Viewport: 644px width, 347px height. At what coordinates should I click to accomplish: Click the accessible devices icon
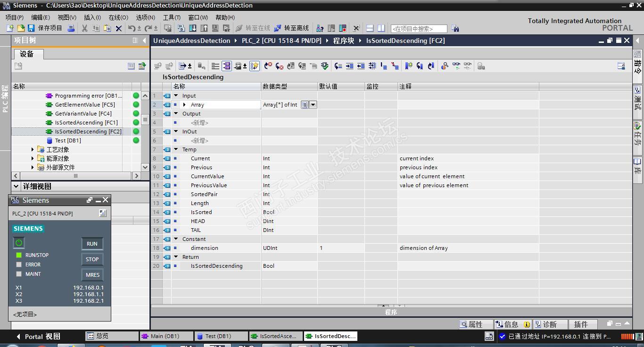[320, 28]
